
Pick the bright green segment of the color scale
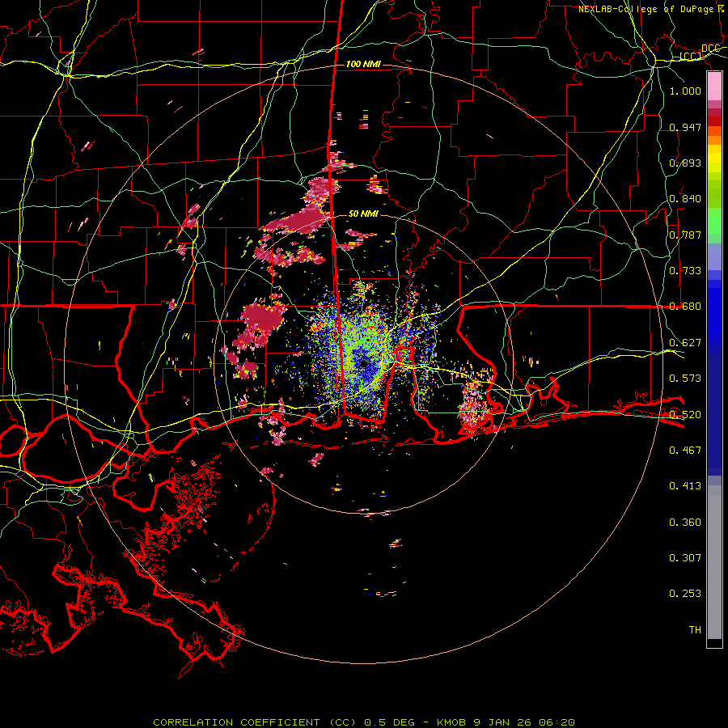click(x=714, y=221)
